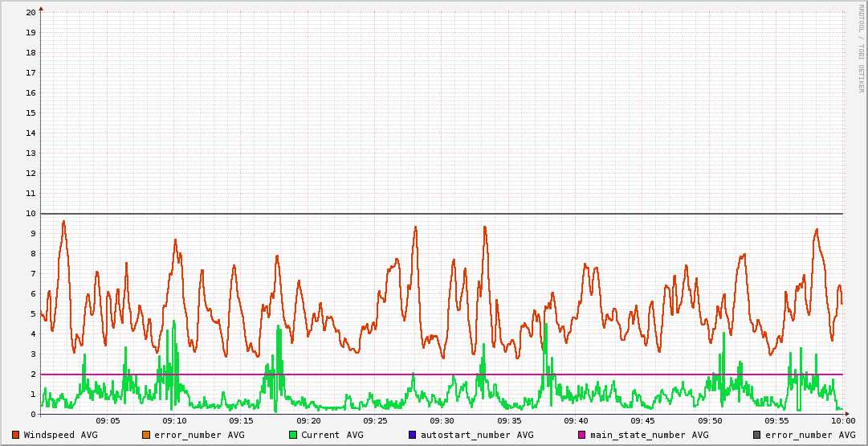The height and width of the screenshot is (446, 868).
Task: Select the Windspeed AVG legend label
Action: click(x=60, y=435)
